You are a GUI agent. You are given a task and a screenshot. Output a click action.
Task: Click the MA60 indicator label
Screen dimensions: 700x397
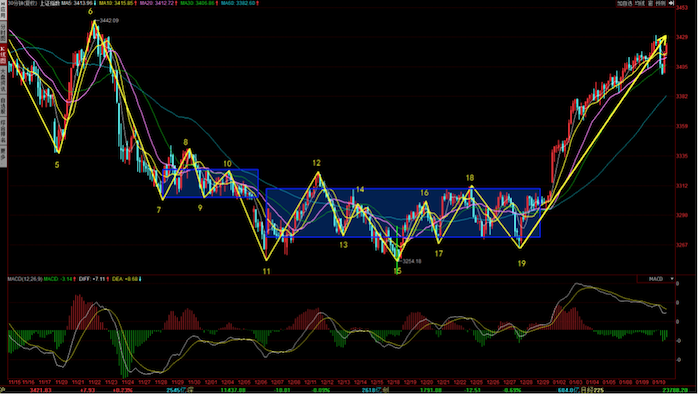point(240,3)
